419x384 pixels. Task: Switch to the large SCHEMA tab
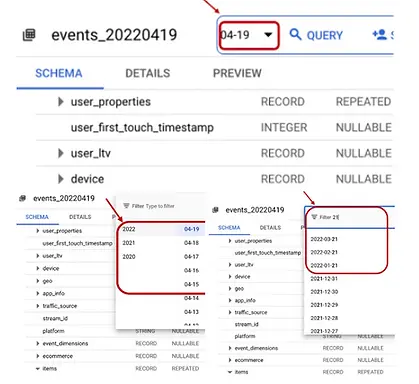(x=59, y=73)
